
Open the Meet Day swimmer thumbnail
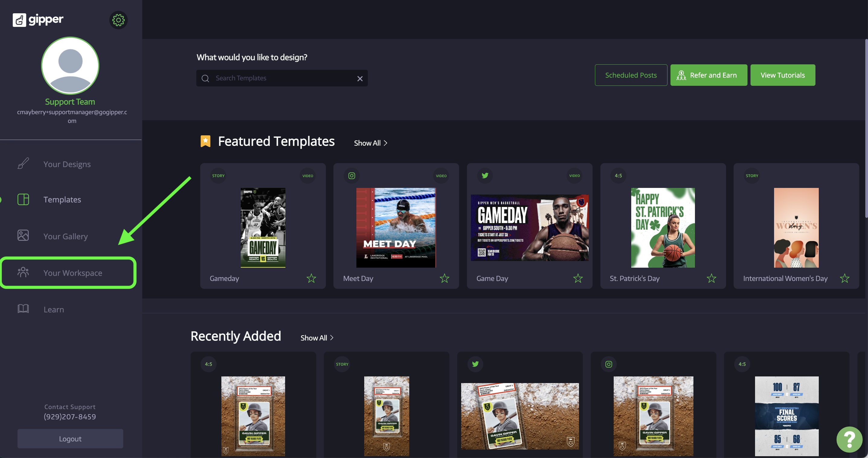(396, 228)
